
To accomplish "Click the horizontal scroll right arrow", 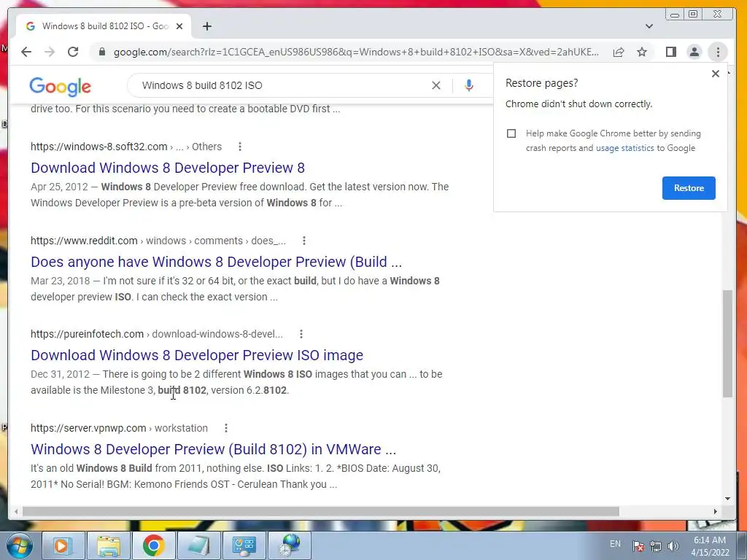I will (715, 511).
